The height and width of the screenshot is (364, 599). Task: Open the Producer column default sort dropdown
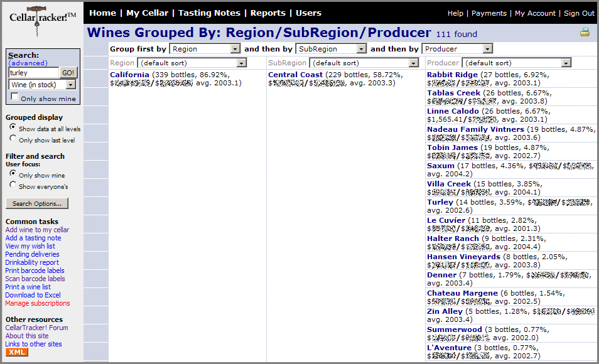tap(517, 63)
